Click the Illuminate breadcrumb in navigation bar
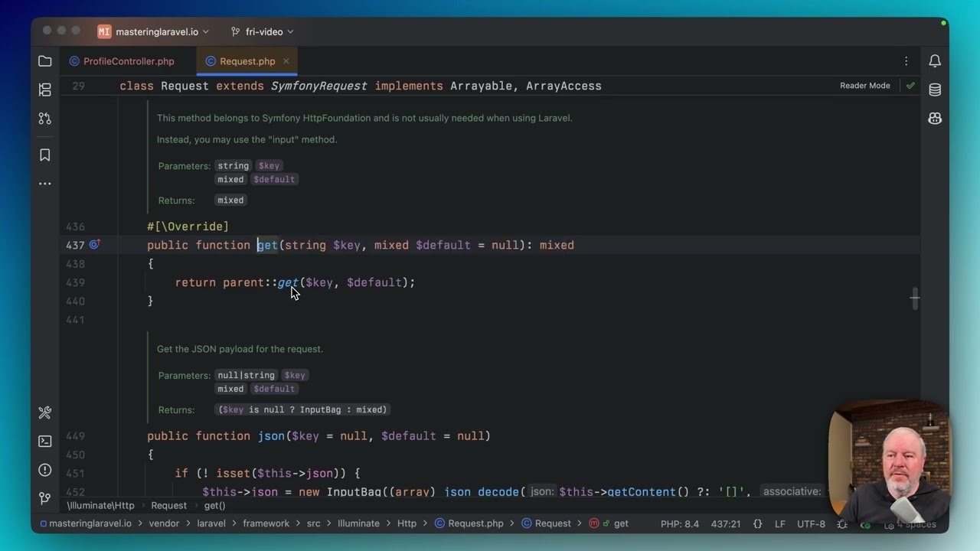This screenshot has height=551, width=980. pos(358,523)
